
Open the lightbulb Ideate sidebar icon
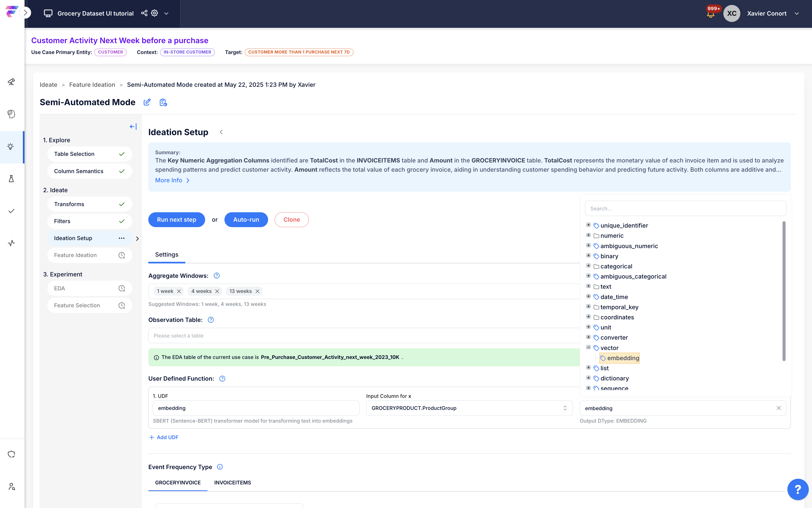point(11,146)
